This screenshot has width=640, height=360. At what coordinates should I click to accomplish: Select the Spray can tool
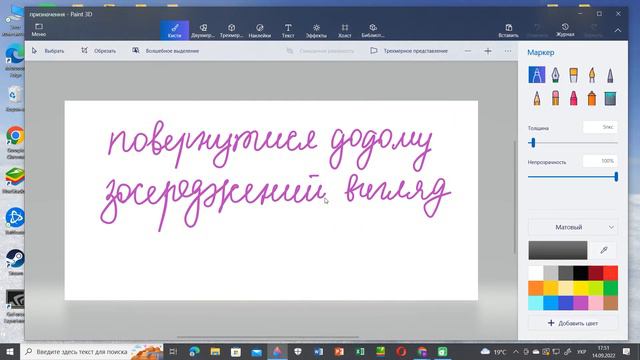[x=592, y=98]
